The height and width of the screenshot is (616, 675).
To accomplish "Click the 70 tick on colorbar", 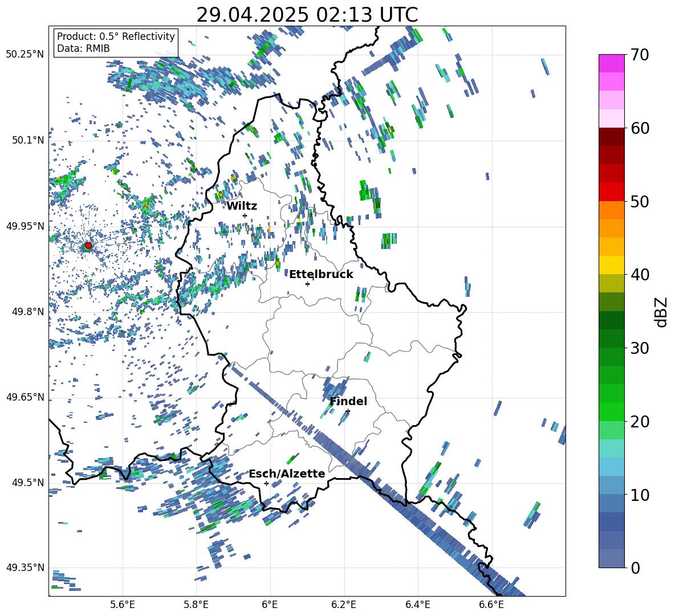I will pyautogui.click(x=640, y=55).
